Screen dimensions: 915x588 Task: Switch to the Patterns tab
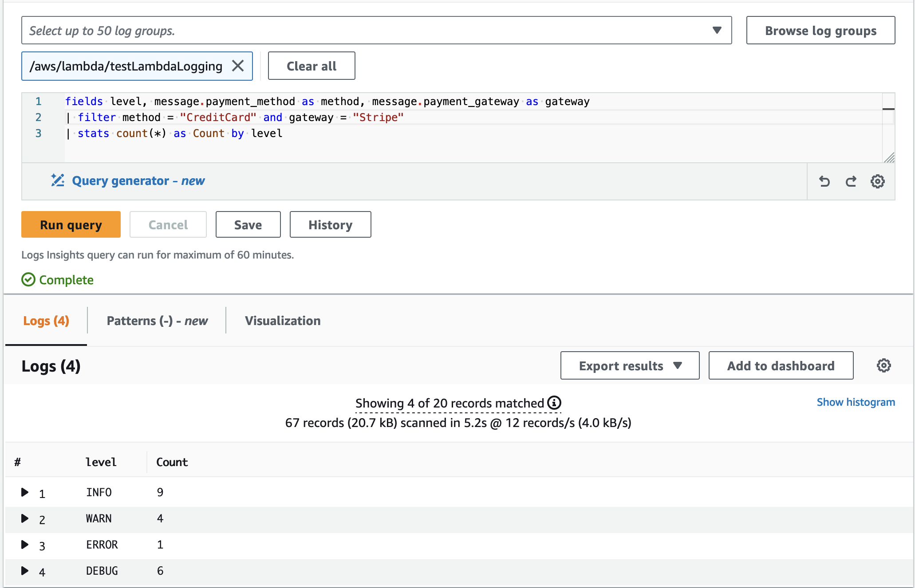click(x=157, y=321)
